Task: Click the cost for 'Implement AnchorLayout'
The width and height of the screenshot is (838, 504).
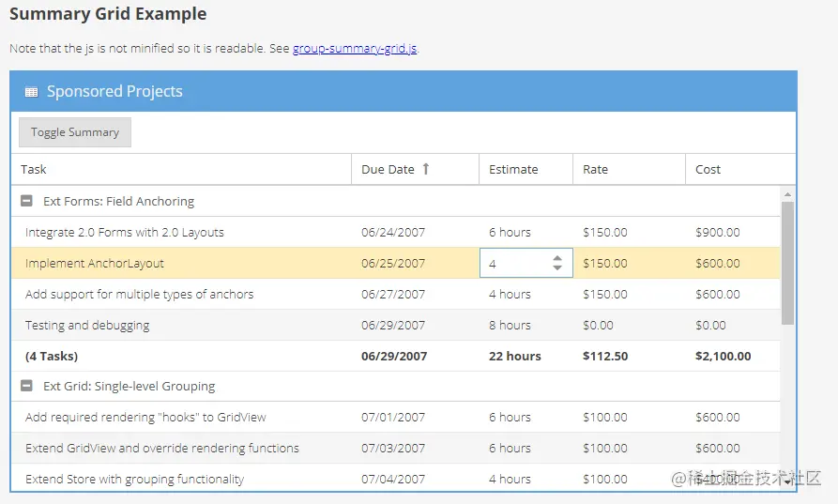Action: [x=718, y=264]
